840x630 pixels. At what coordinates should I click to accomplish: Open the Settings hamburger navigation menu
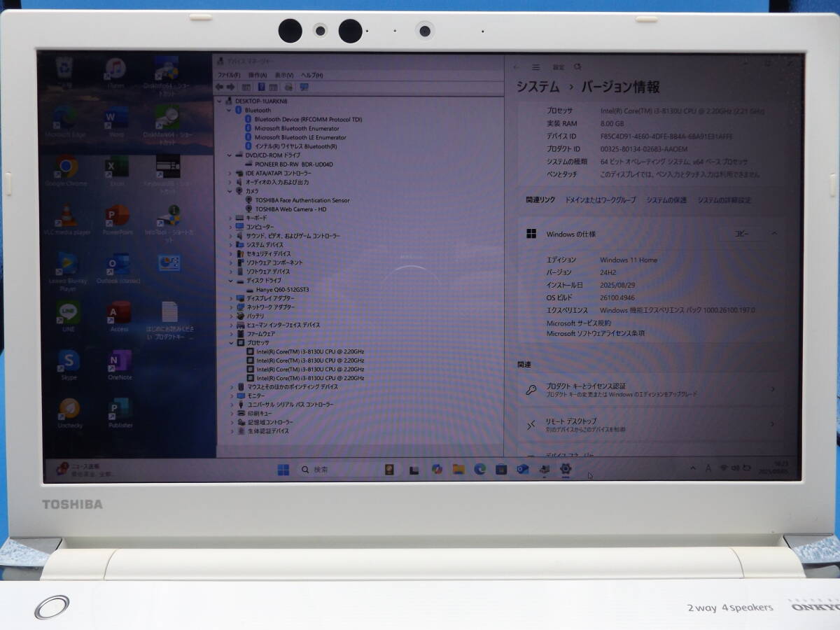pos(535,68)
